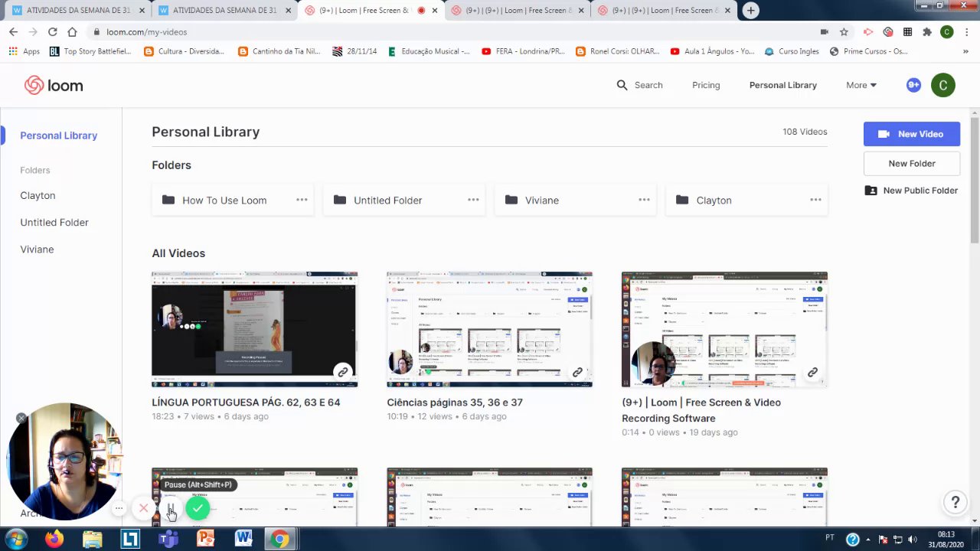This screenshot has width=980, height=551.
Task: Expand the More dropdown in header
Action: (861, 85)
